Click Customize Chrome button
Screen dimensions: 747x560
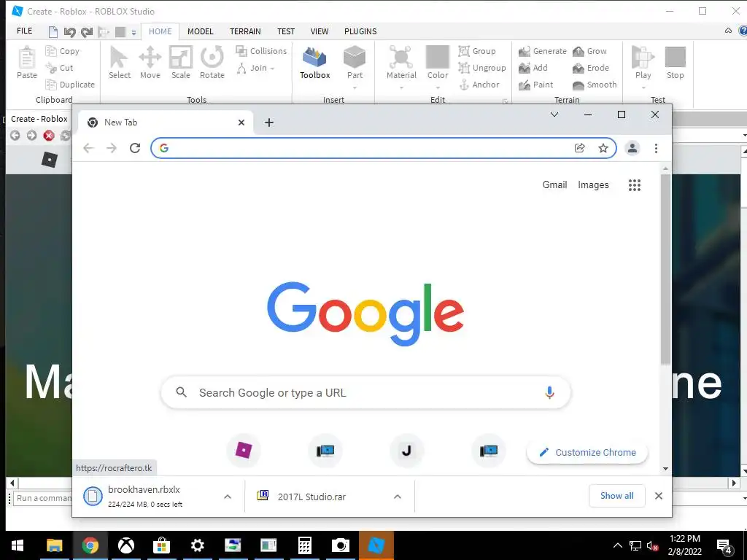click(x=587, y=452)
